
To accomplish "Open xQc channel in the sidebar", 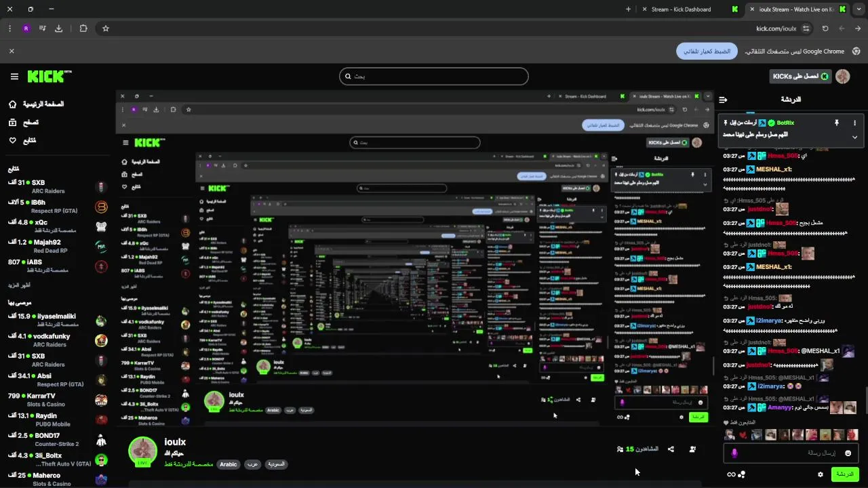I will tap(58, 226).
